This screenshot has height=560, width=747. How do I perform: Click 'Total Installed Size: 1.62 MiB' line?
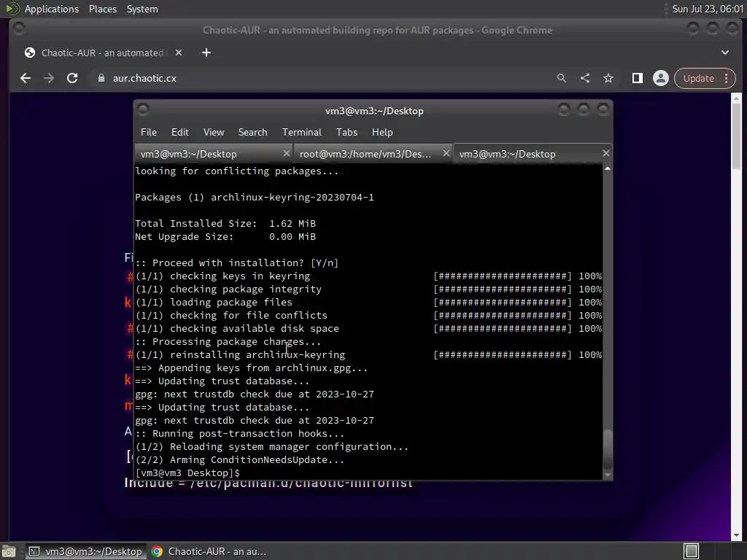pos(225,223)
